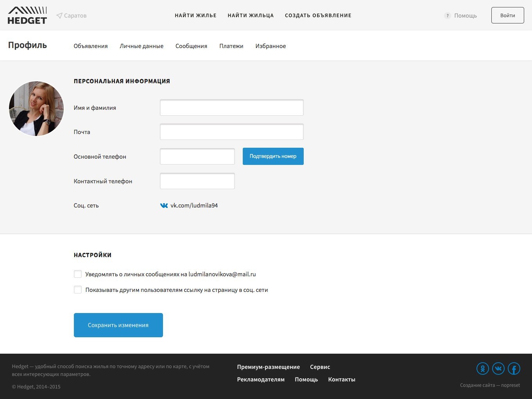Click the question mark help icon

coord(448,16)
